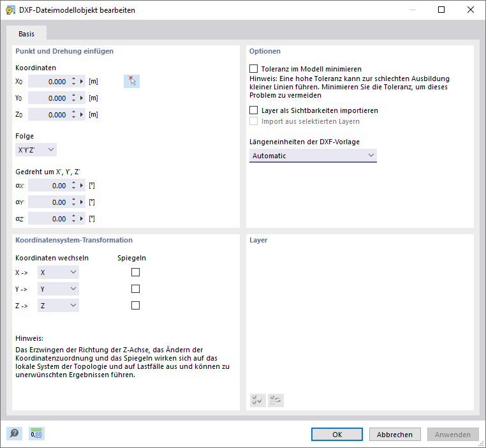The image size is (486, 448).
Task: Click the Z0 stepper spinner arrows
Action: [73, 115]
